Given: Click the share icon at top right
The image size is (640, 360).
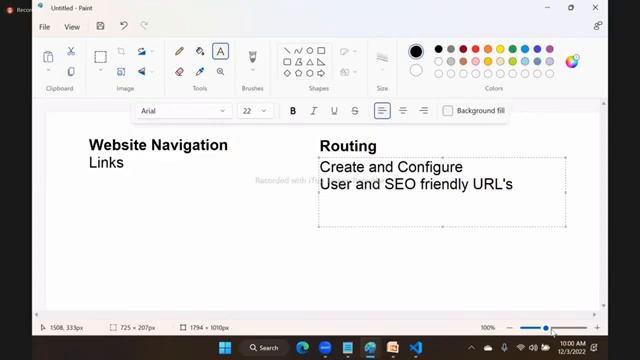Looking at the screenshot, I should click(x=598, y=26).
